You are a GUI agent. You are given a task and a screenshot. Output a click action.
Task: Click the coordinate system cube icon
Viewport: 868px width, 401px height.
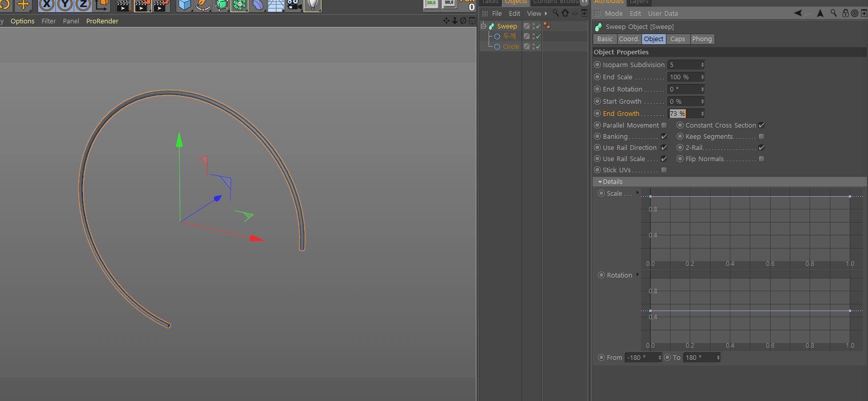click(x=102, y=5)
